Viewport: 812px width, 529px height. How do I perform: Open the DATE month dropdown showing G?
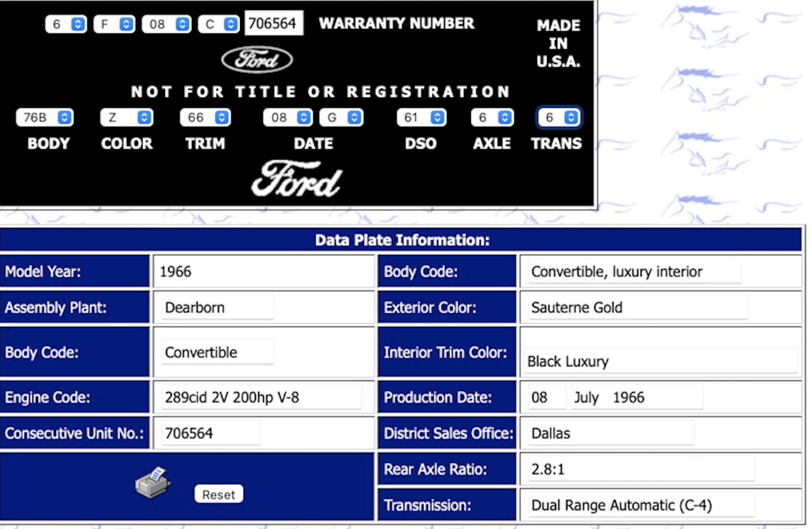(342, 117)
